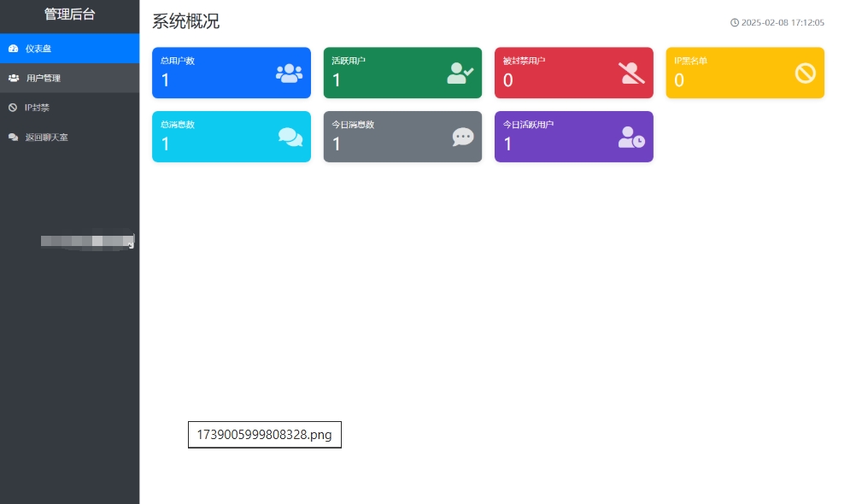Image resolution: width=862 pixels, height=504 pixels.
Task: Go to 用户管理 user management
Action: pos(69,78)
